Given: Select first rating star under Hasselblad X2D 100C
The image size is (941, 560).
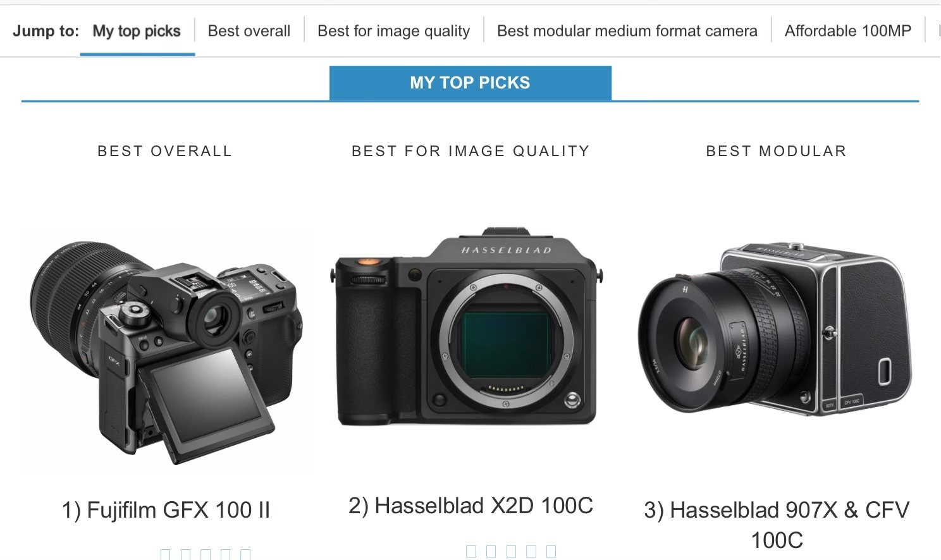Looking at the screenshot, I should 471,551.
